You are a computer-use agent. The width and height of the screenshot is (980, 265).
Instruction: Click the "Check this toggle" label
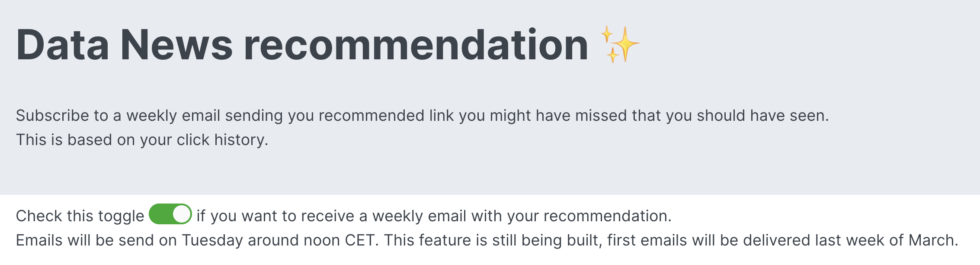(80, 216)
